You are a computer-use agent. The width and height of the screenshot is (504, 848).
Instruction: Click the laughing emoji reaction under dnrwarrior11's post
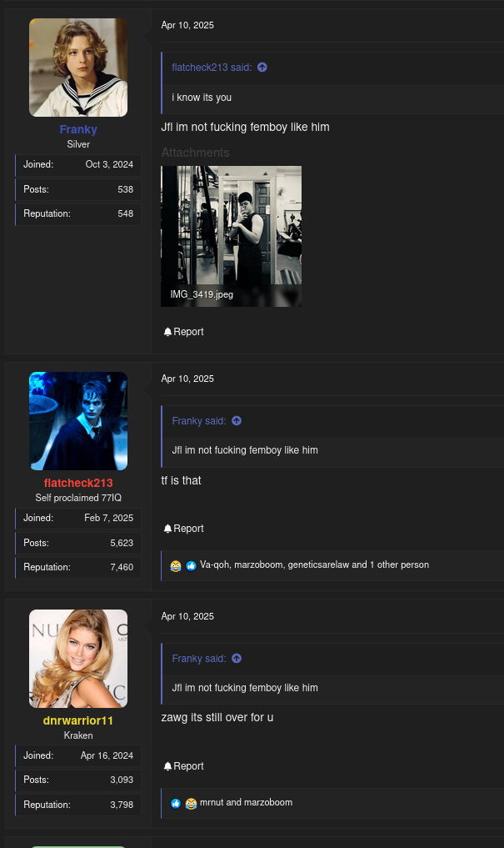191,803
